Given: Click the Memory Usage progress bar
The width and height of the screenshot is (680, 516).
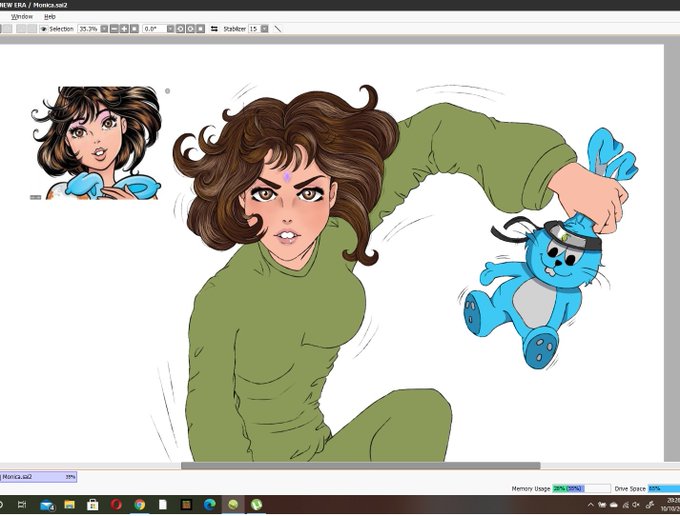Looking at the screenshot, I should tap(581, 489).
